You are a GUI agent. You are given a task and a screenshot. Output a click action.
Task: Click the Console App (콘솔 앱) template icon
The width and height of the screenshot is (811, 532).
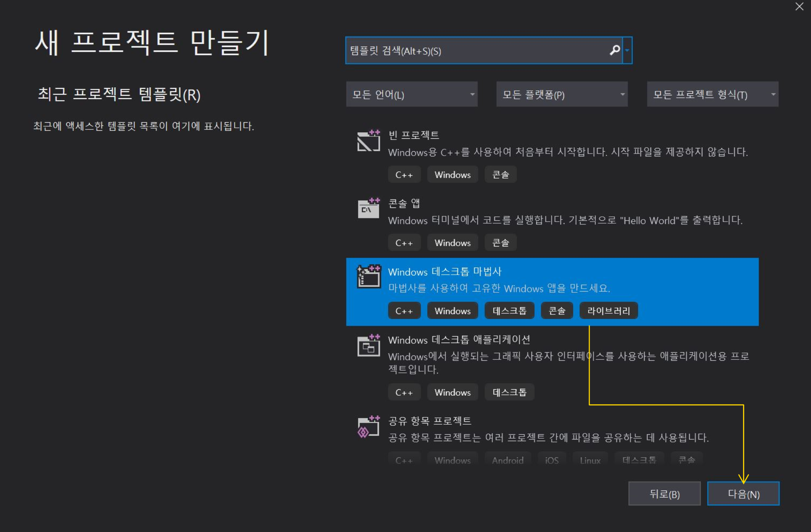click(368, 209)
